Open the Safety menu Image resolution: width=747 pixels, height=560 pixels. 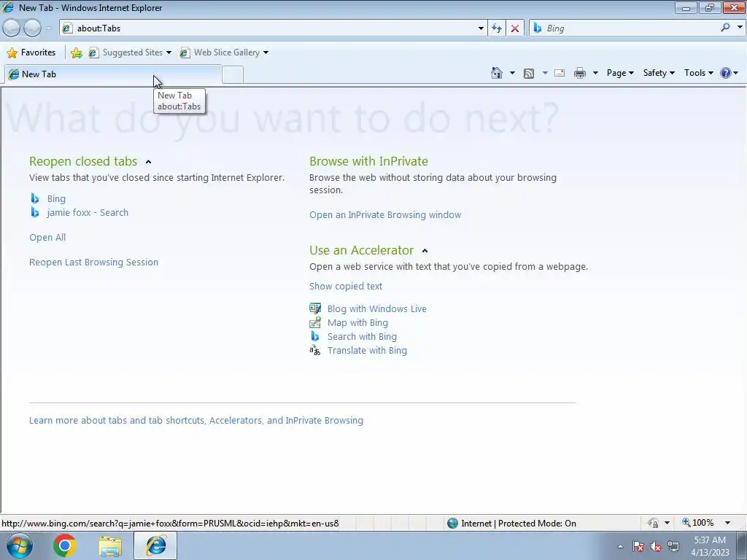coord(659,73)
